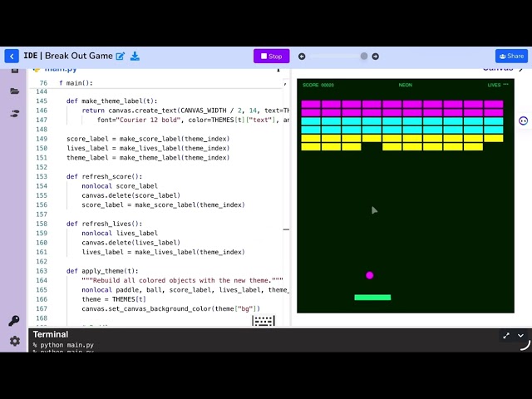This screenshot has height=399, width=532.
Task: Click the docstring on line 164
Action: (x=182, y=280)
